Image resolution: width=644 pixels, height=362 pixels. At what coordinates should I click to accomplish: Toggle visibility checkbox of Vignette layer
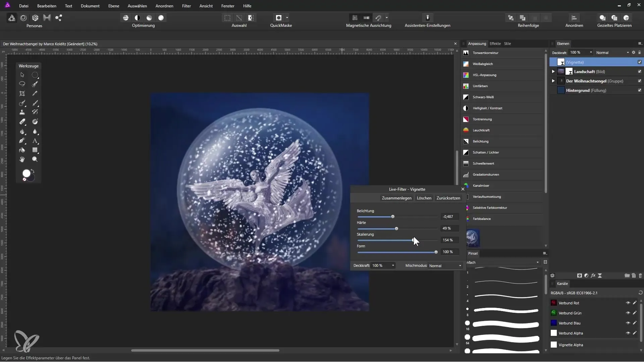click(640, 62)
